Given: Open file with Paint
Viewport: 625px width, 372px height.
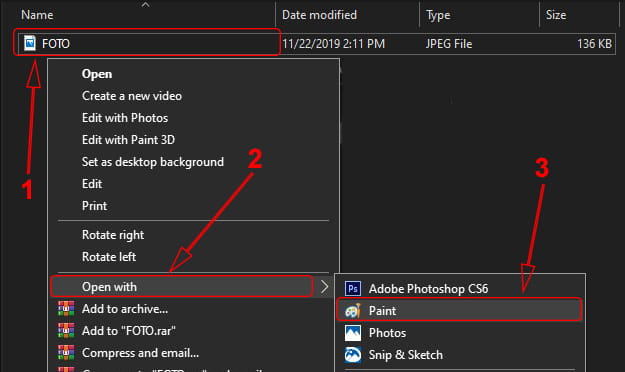Looking at the screenshot, I should coord(382,311).
